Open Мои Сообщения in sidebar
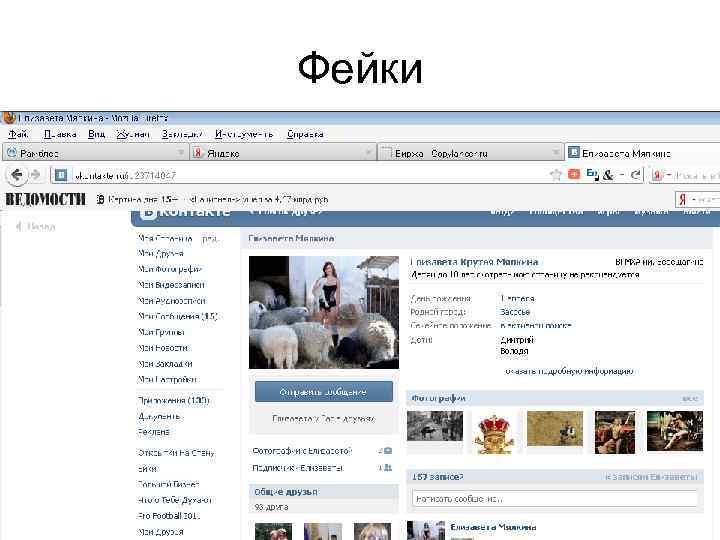720x540 pixels. (x=178, y=316)
